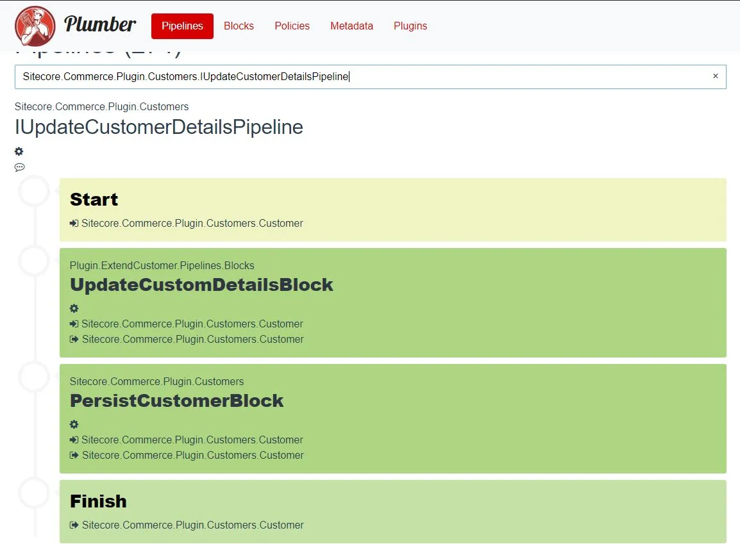The width and height of the screenshot is (740, 560).
Task: Click the output arrow icon in the Finish block
Action: point(74,525)
